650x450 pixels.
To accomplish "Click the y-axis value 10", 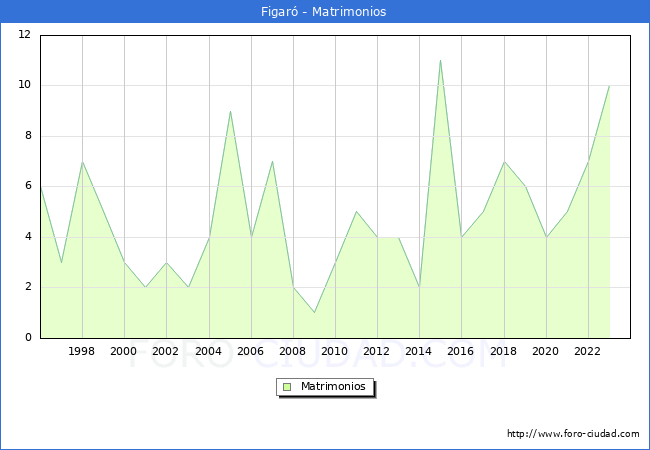I will tap(25, 85).
